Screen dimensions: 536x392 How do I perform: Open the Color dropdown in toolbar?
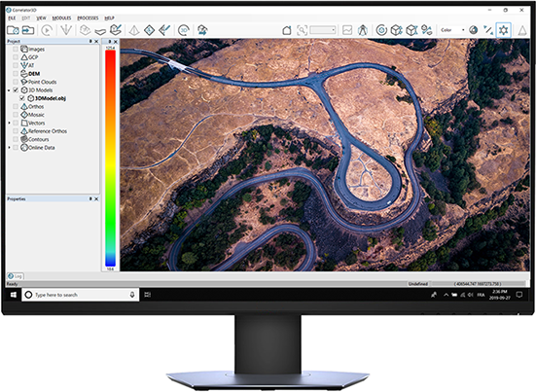tap(452, 30)
